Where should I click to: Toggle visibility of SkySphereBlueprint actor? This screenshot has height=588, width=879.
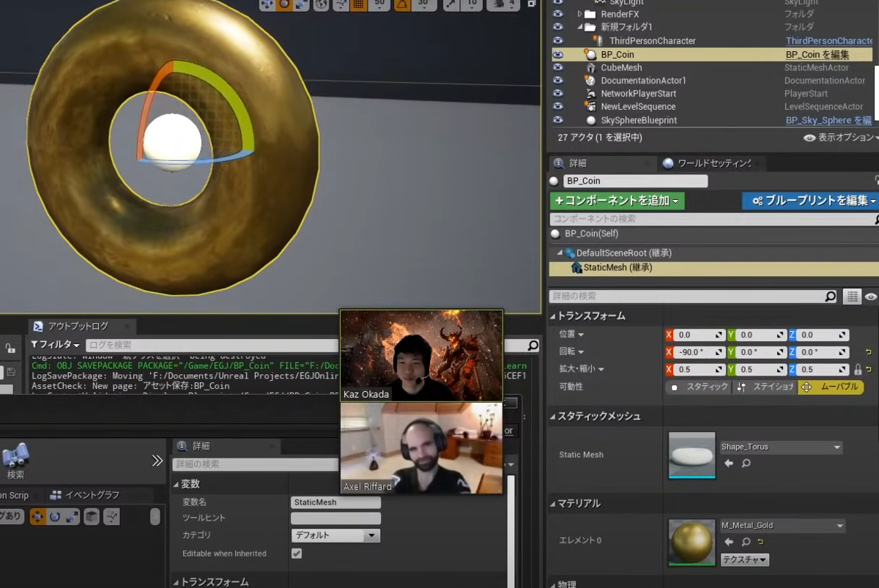[558, 120]
